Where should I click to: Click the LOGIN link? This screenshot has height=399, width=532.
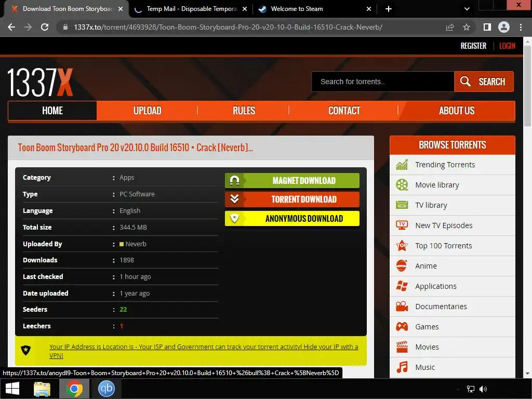click(507, 46)
